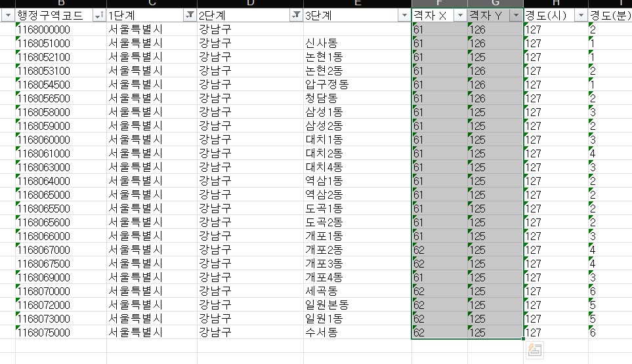The image size is (632, 364).
Task: Click the 청담동 cell
Action: [358, 98]
